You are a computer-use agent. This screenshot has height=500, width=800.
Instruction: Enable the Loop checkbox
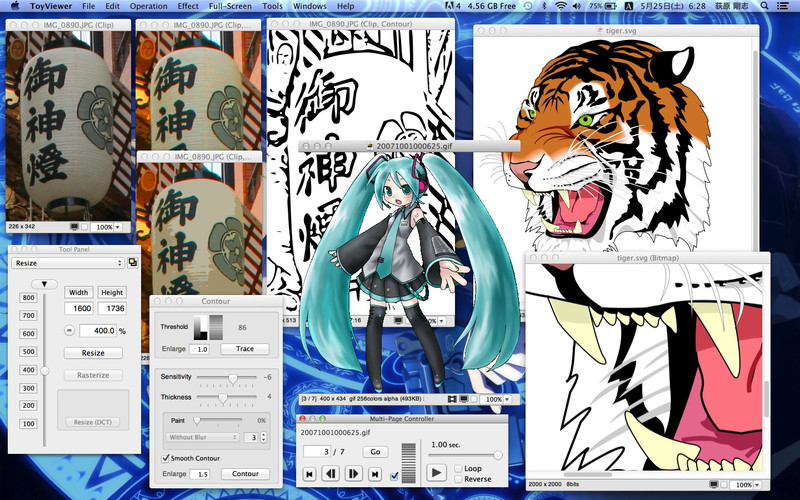(458, 468)
